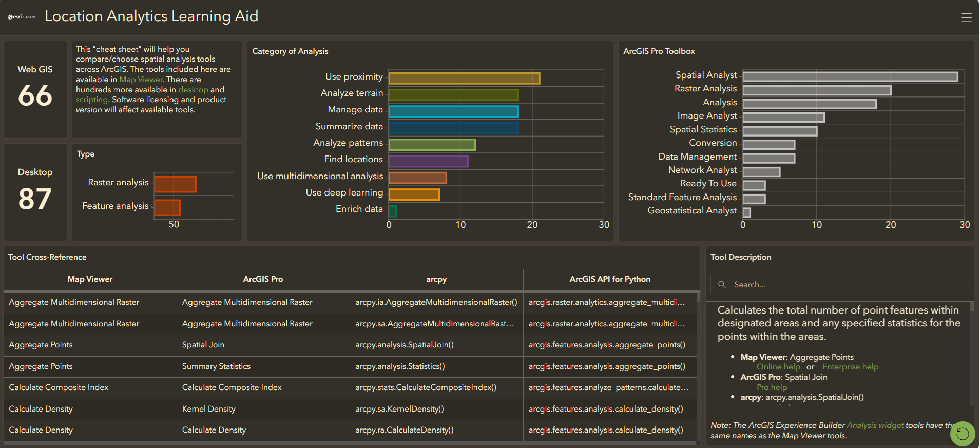Click the Map Viewer column header
980x448 pixels.
90,279
